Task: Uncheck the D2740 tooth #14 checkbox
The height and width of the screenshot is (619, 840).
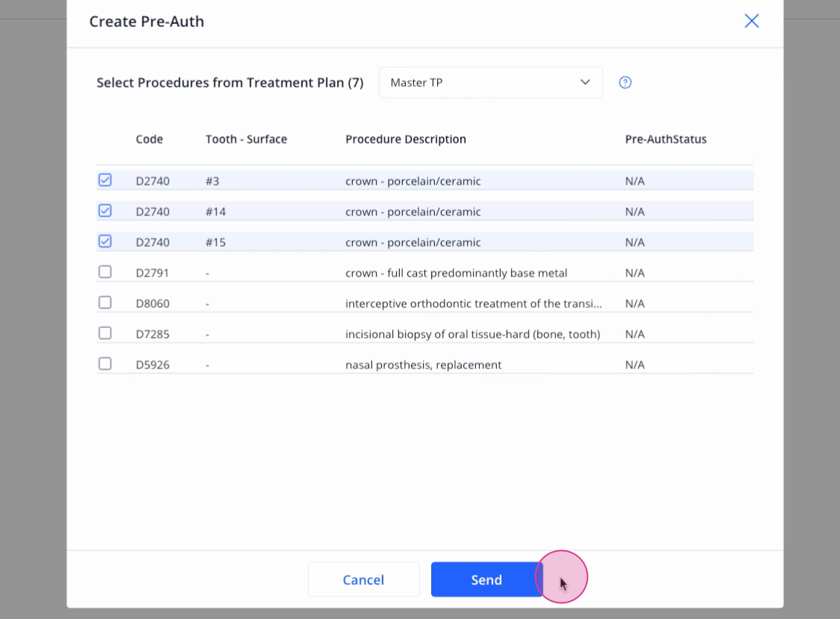Action: point(105,211)
